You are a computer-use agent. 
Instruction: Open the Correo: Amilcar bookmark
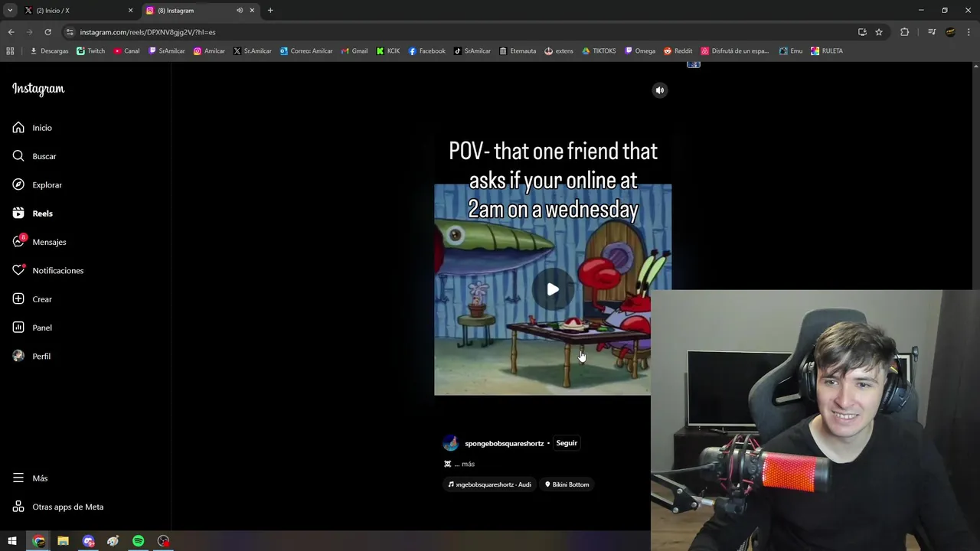coord(306,51)
